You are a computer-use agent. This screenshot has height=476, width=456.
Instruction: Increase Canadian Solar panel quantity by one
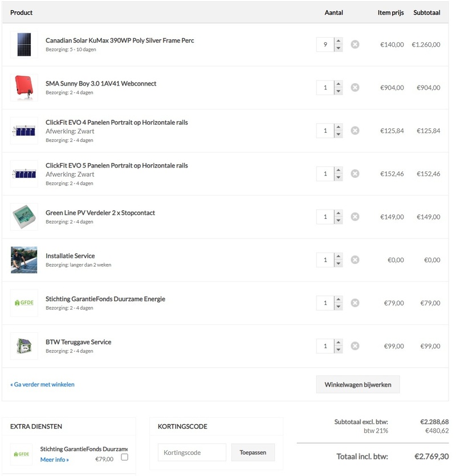click(339, 41)
